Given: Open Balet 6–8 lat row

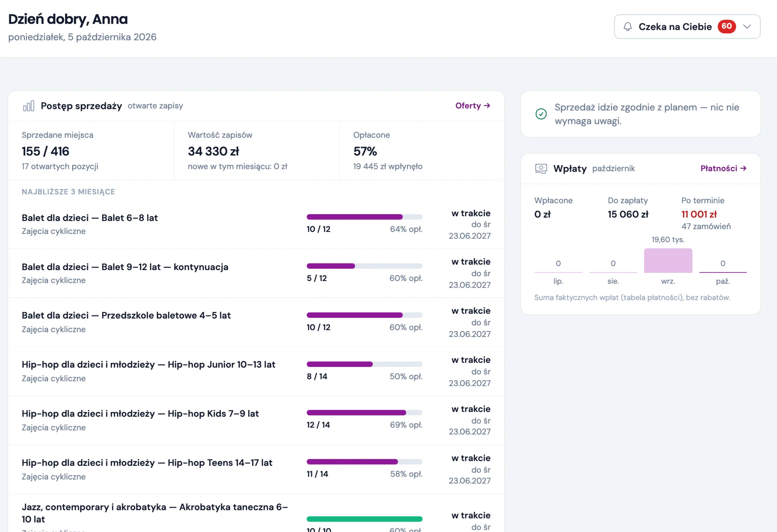Looking at the screenshot, I should pos(256,224).
